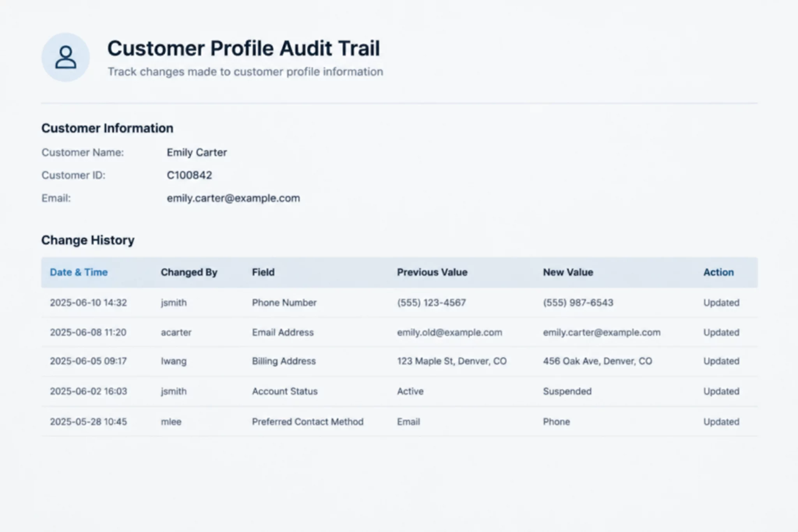Click the Field column header
Image resolution: width=798 pixels, height=532 pixels.
point(263,272)
